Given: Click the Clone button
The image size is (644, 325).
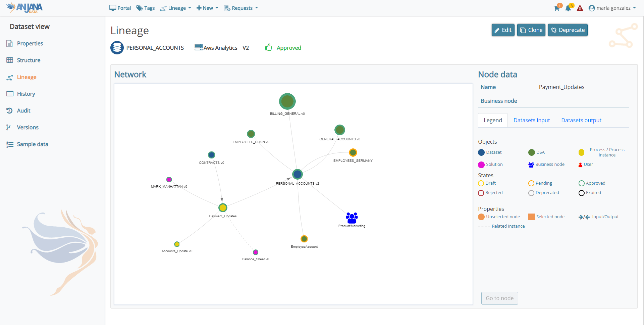Looking at the screenshot, I should click(531, 30).
